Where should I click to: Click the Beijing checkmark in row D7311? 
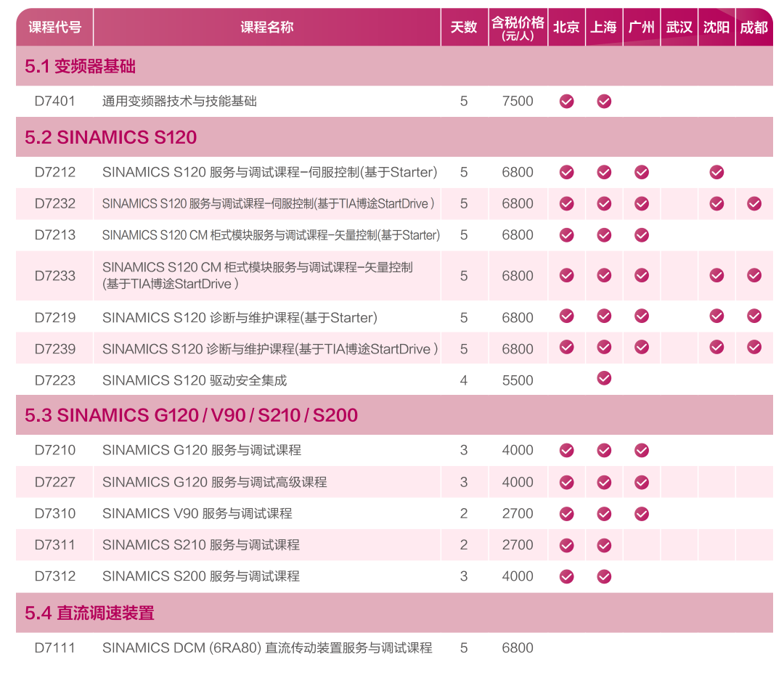(566, 546)
